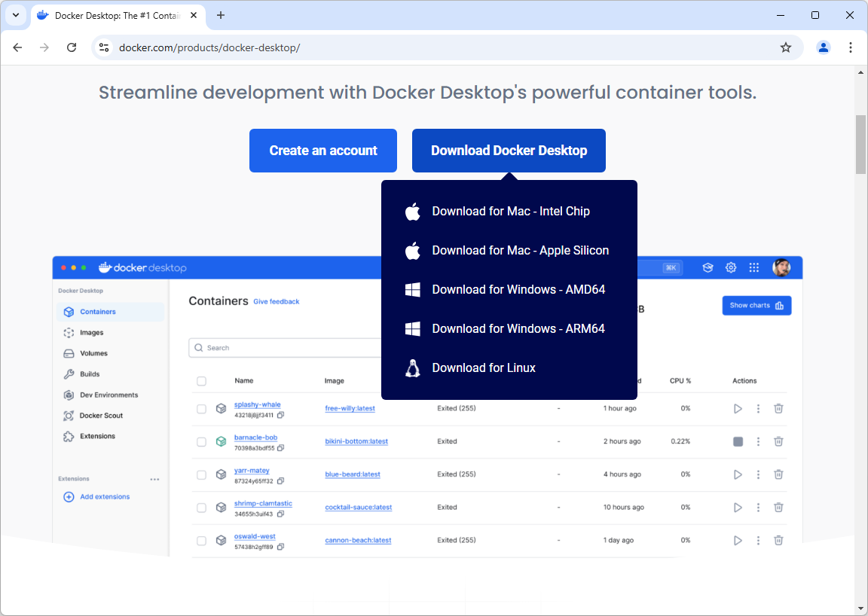Click the user avatar in Docker Desktop
868x616 pixels.
click(781, 268)
